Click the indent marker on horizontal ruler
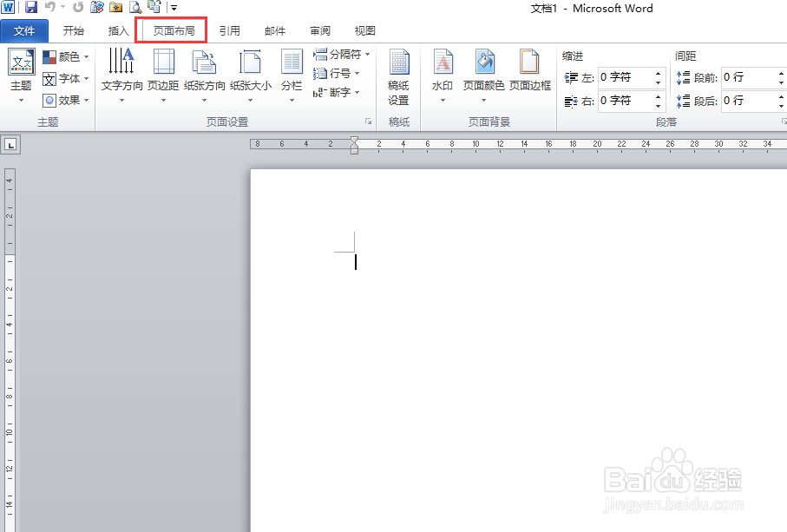The height and width of the screenshot is (532, 787). [x=354, y=145]
